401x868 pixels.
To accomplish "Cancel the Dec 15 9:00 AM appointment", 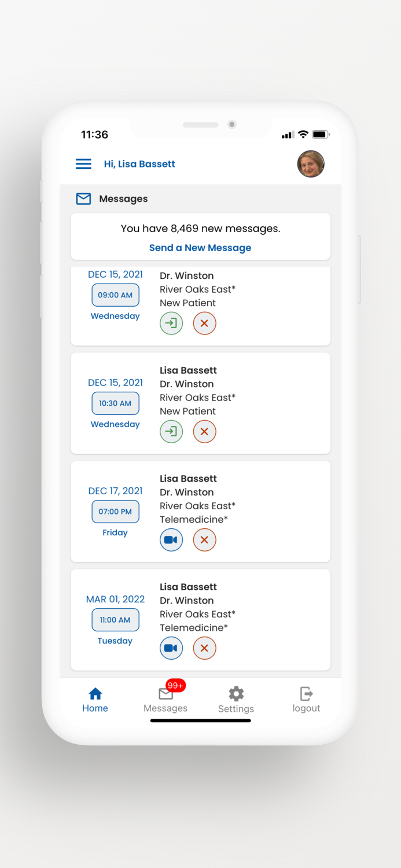I will pyautogui.click(x=204, y=323).
